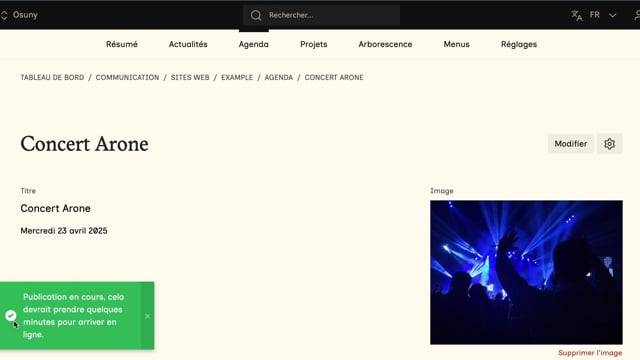The width and height of the screenshot is (640, 360).
Task: Open the gear settings button
Action: click(x=609, y=144)
